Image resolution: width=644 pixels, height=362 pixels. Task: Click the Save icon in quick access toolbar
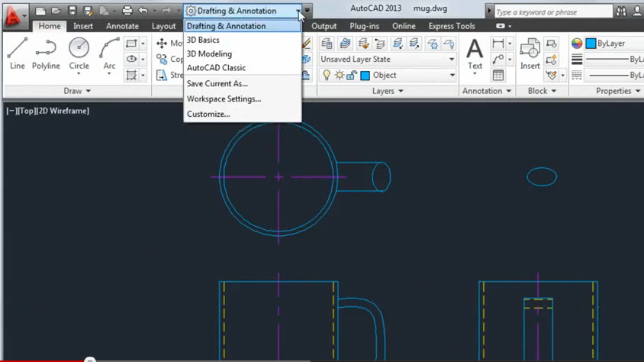click(x=72, y=11)
